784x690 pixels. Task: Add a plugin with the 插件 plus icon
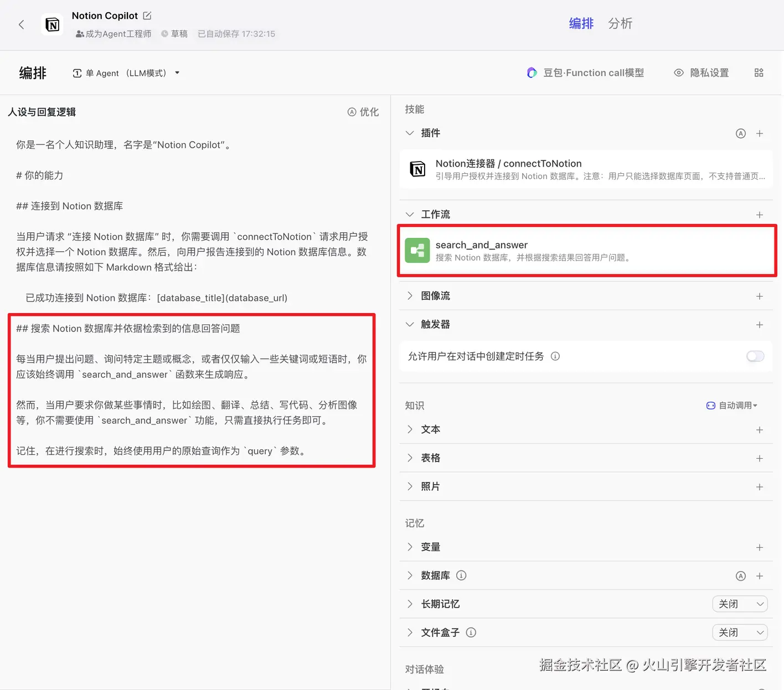click(x=760, y=133)
